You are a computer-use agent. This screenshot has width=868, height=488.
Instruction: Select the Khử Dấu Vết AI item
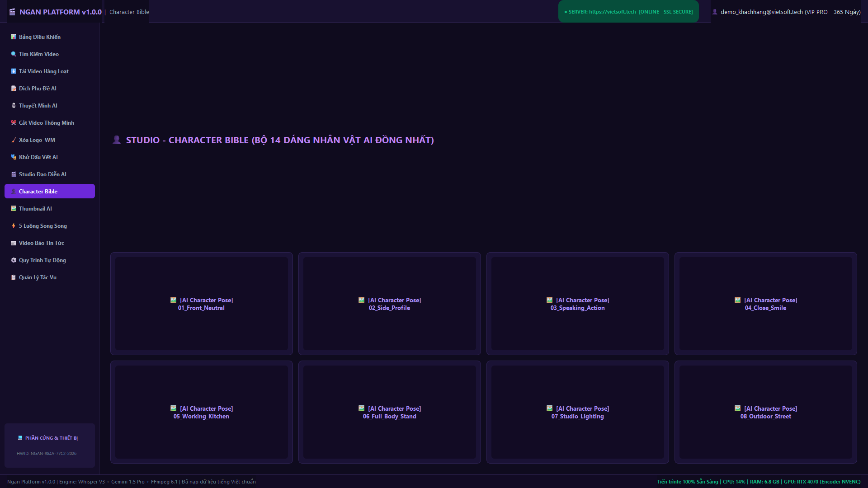click(50, 157)
